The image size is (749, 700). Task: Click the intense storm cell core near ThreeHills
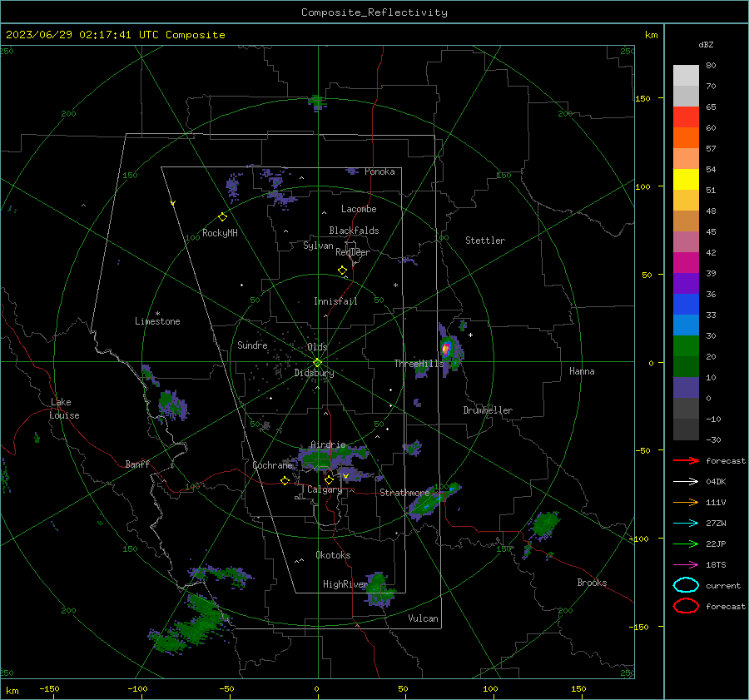click(446, 348)
